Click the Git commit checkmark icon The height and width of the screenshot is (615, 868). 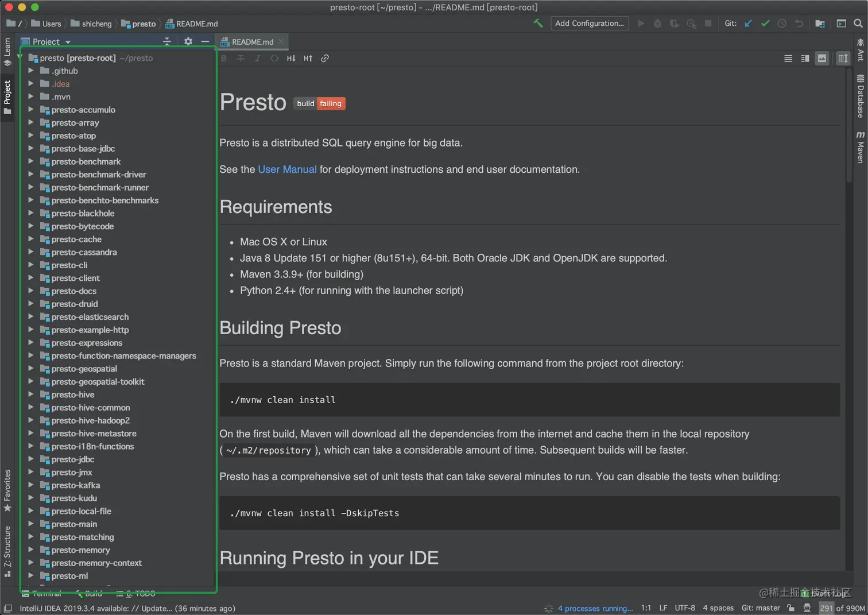765,24
